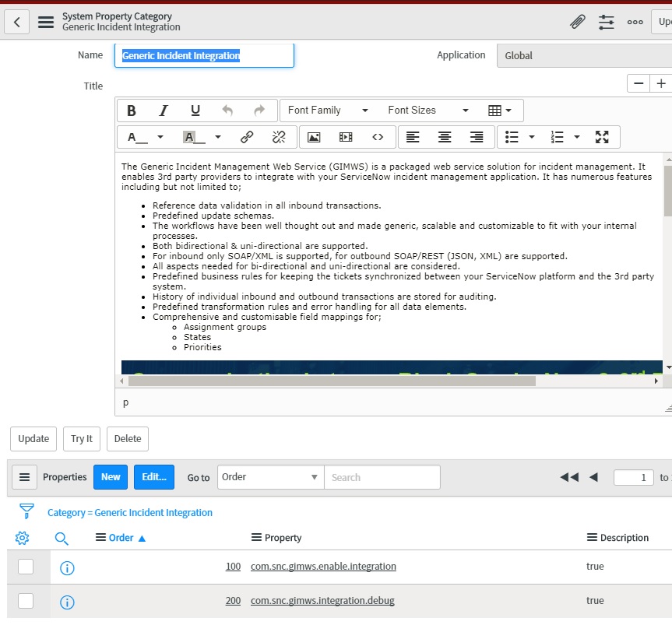
Task: Open the Edit... properties button
Action: [154, 477]
